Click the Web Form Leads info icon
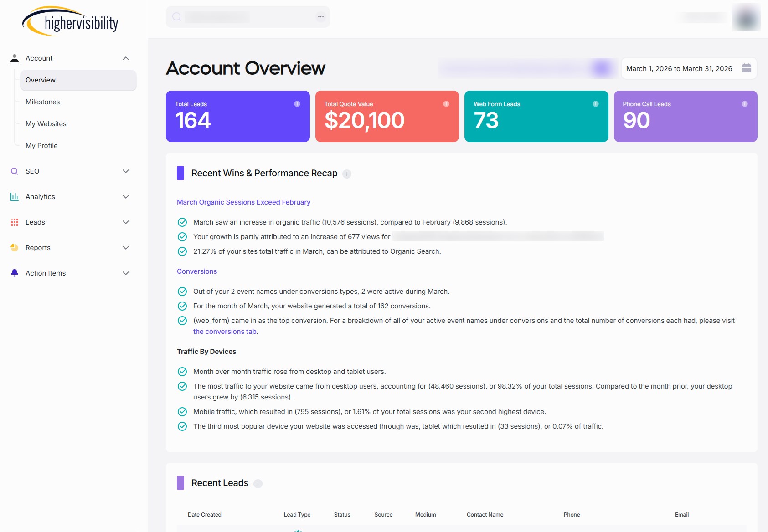The height and width of the screenshot is (532, 768). 595,104
